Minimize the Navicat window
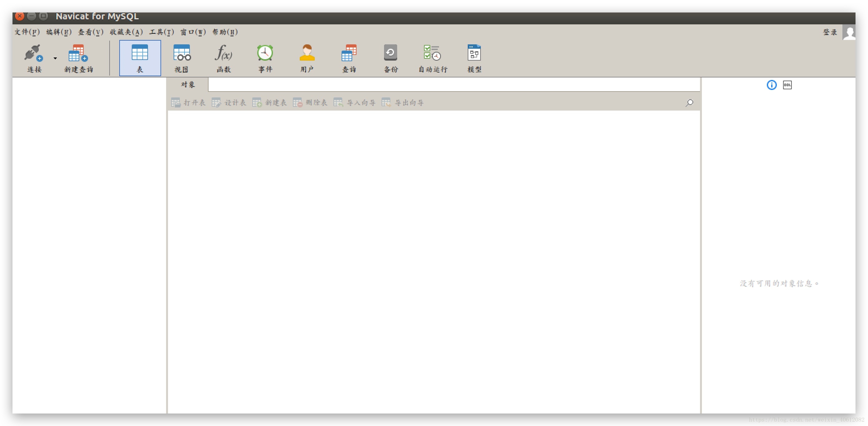 pyautogui.click(x=32, y=16)
